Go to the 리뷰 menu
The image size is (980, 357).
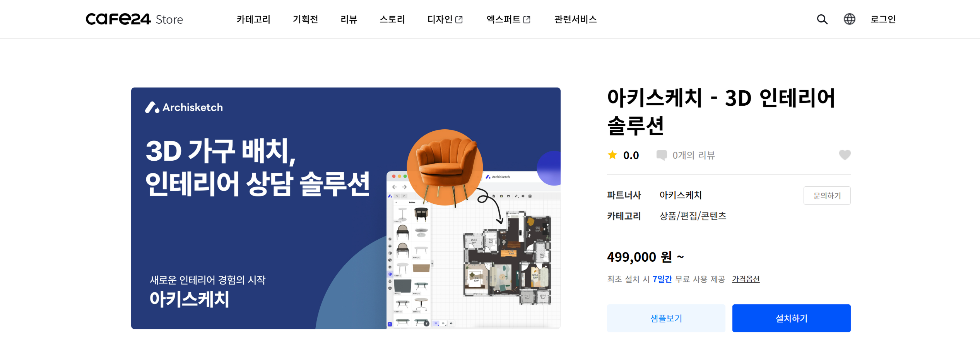coord(349,19)
